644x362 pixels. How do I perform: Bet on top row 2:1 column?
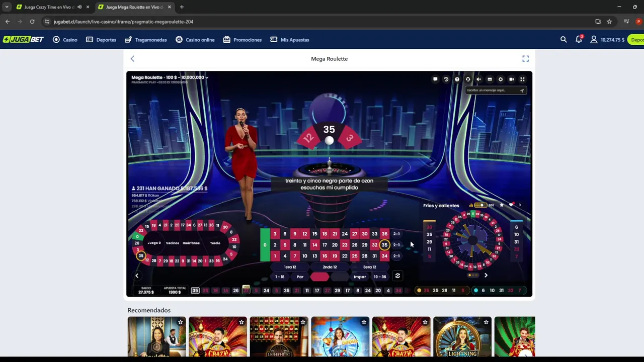(x=396, y=234)
